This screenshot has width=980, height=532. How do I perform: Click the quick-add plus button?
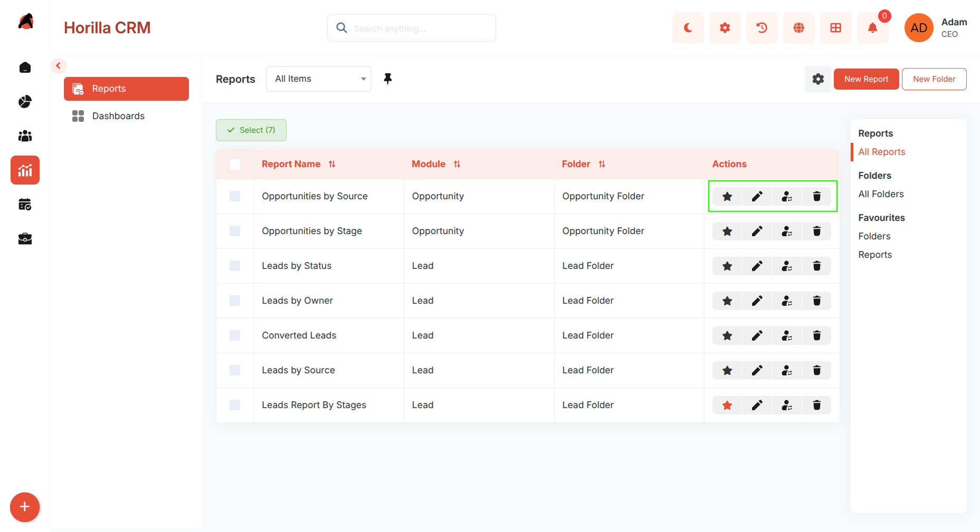tap(25, 507)
